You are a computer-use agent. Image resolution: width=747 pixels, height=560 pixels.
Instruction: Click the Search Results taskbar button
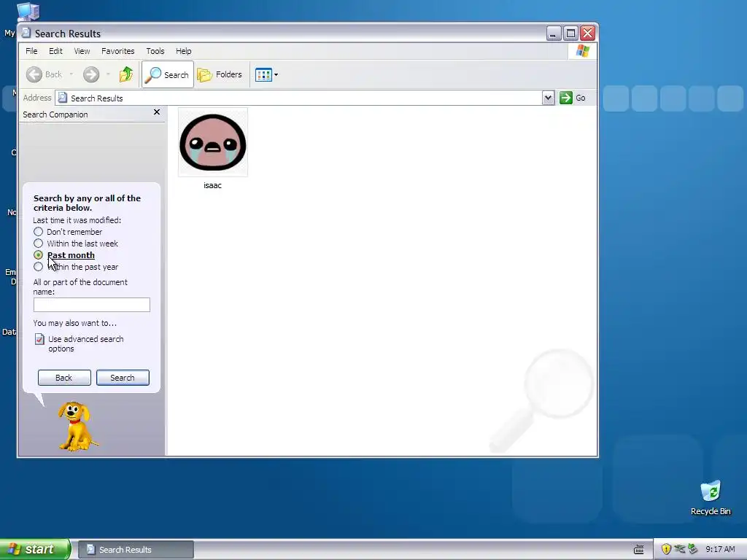[x=136, y=550]
